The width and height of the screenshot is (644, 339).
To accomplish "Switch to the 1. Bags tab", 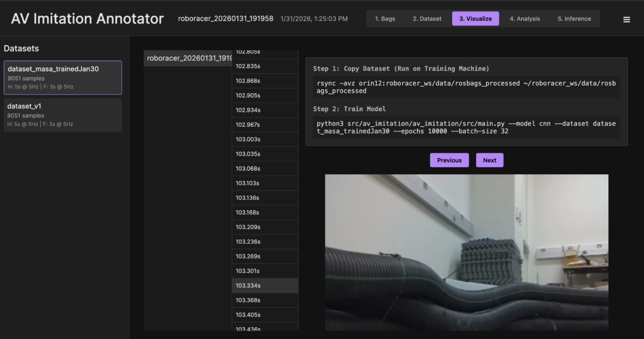I will point(385,19).
